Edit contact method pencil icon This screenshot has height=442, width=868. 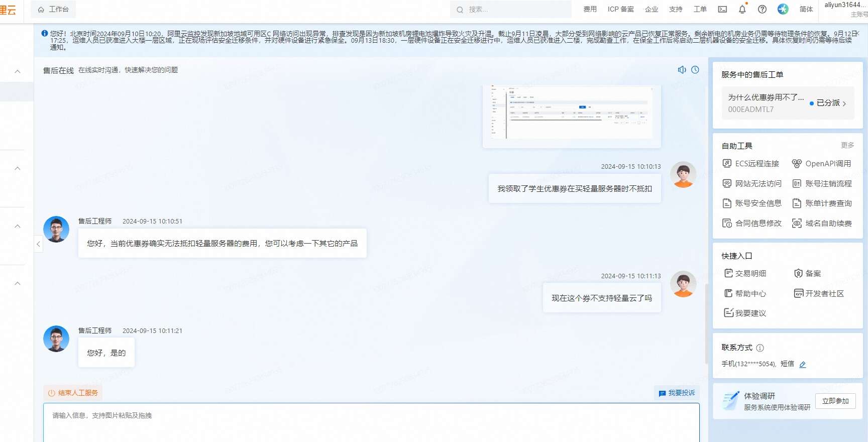pyautogui.click(x=803, y=365)
